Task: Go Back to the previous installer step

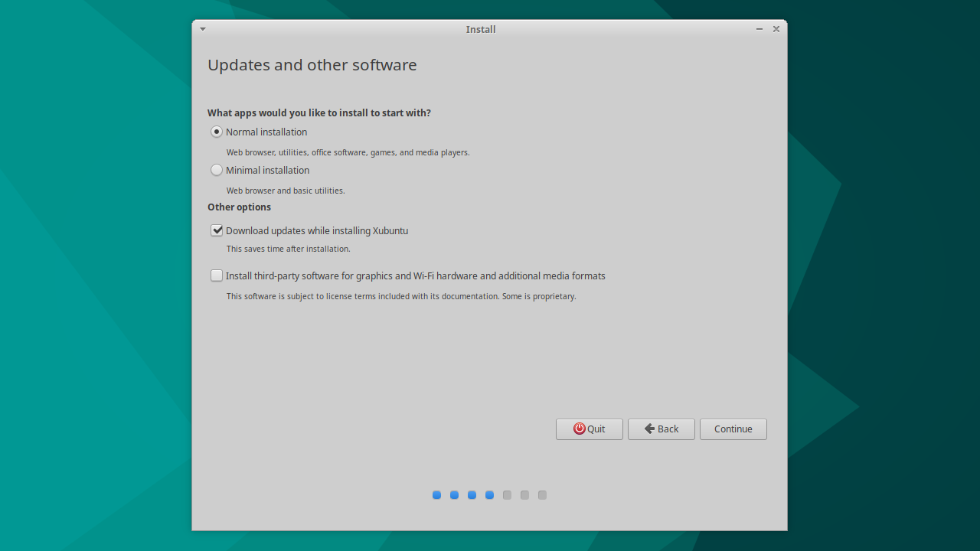Action: click(x=661, y=429)
